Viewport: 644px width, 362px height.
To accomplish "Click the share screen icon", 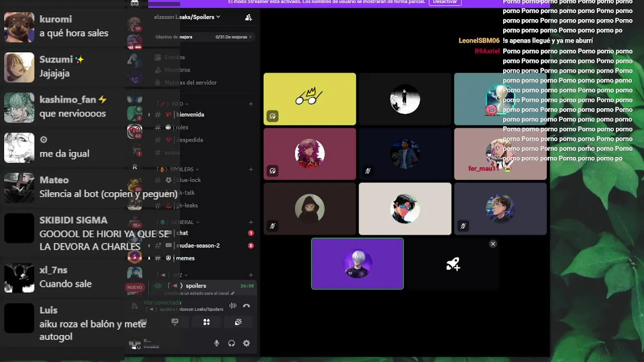I will coord(175,322).
